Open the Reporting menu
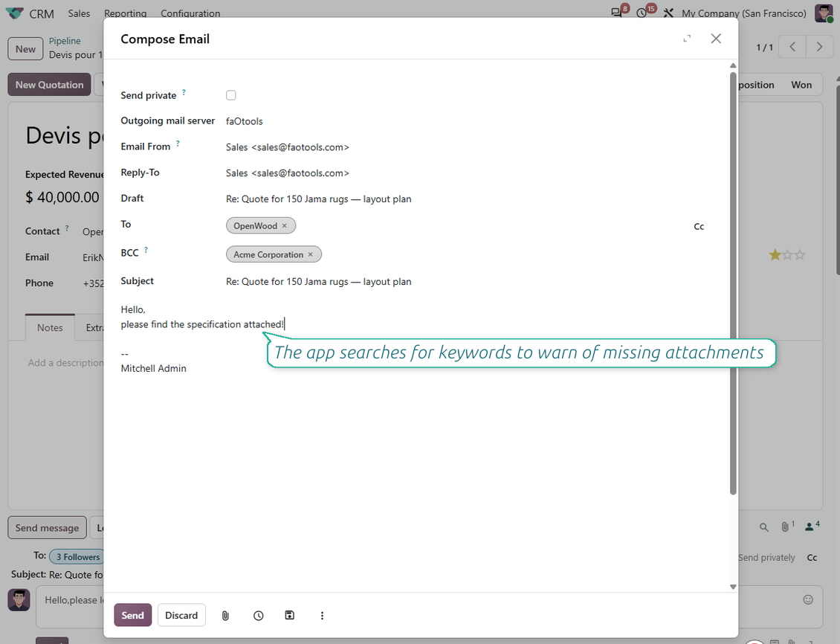The image size is (840, 644). [x=126, y=13]
